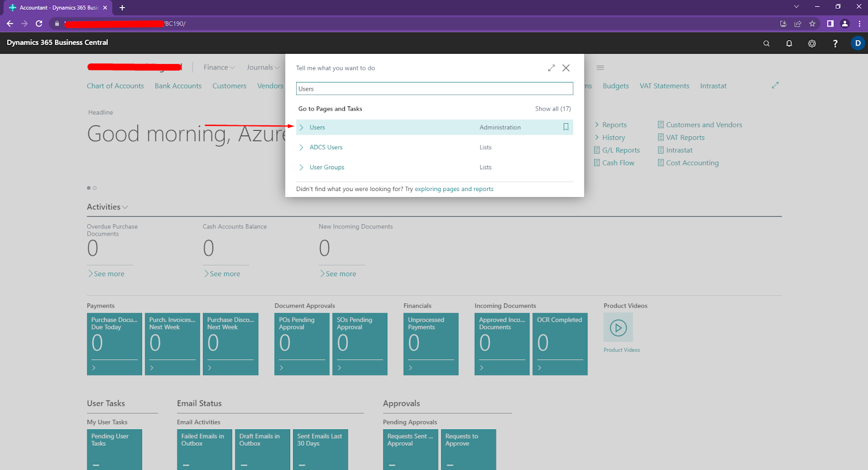Expand the Finance menu
Image resolution: width=868 pixels, height=470 pixels.
click(219, 67)
